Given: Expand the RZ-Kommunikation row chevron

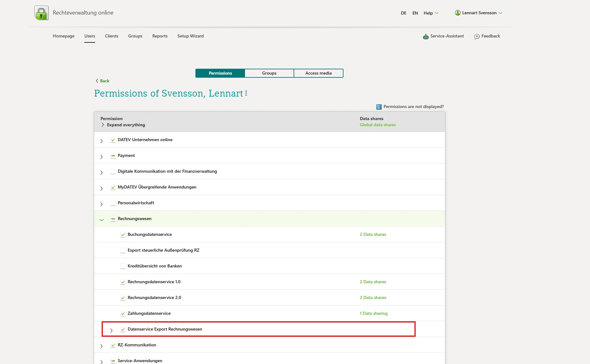Looking at the screenshot, I should tap(102, 346).
